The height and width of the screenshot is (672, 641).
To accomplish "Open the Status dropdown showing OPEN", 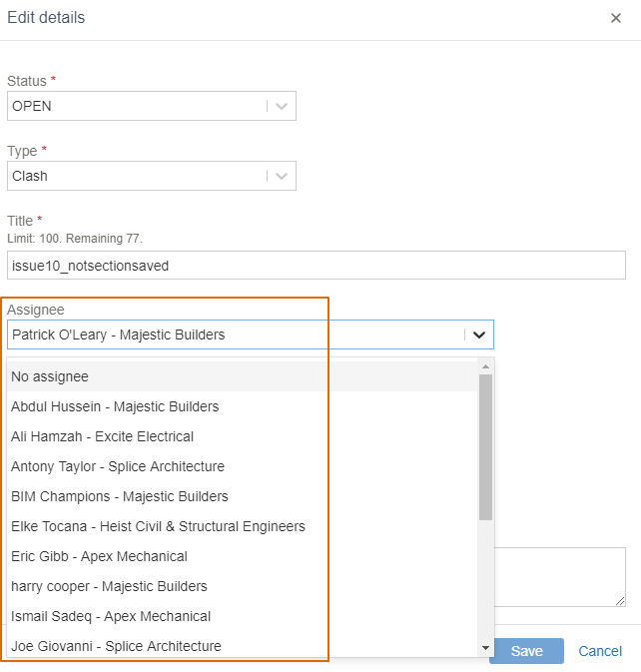I will click(x=152, y=106).
